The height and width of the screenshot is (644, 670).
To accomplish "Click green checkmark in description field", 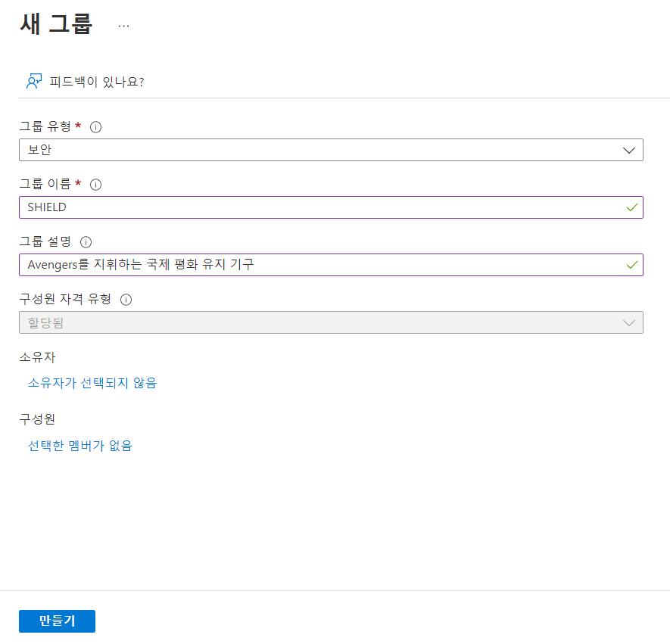I will click(631, 265).
